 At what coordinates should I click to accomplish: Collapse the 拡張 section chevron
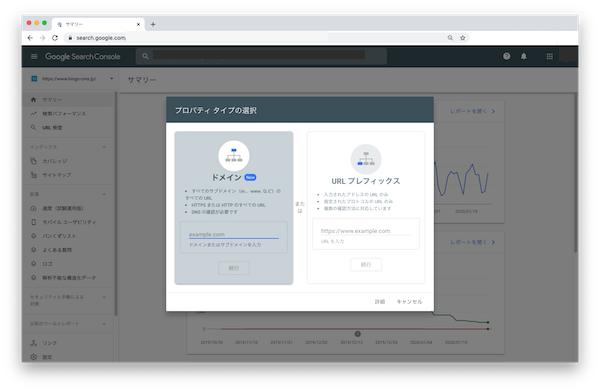point(104,194)
